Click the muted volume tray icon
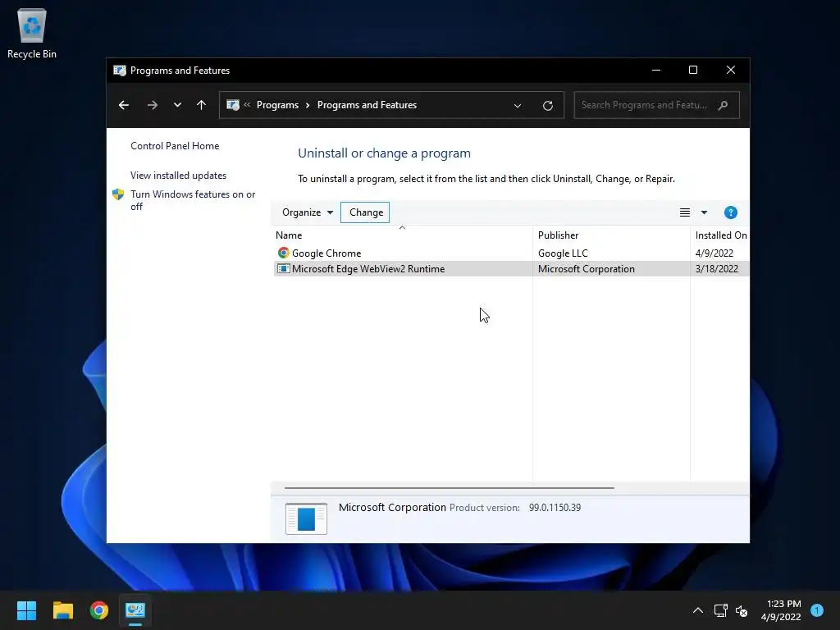The width and height of the screenshot is (840, 630). pos(742,610)
